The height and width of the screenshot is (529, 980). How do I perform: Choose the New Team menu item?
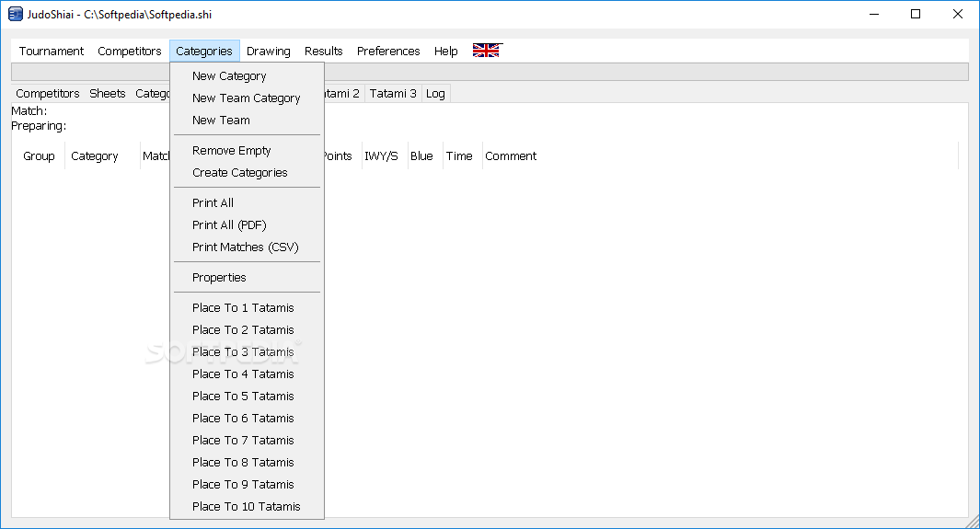pyautogui.click(x=247, y=120)
